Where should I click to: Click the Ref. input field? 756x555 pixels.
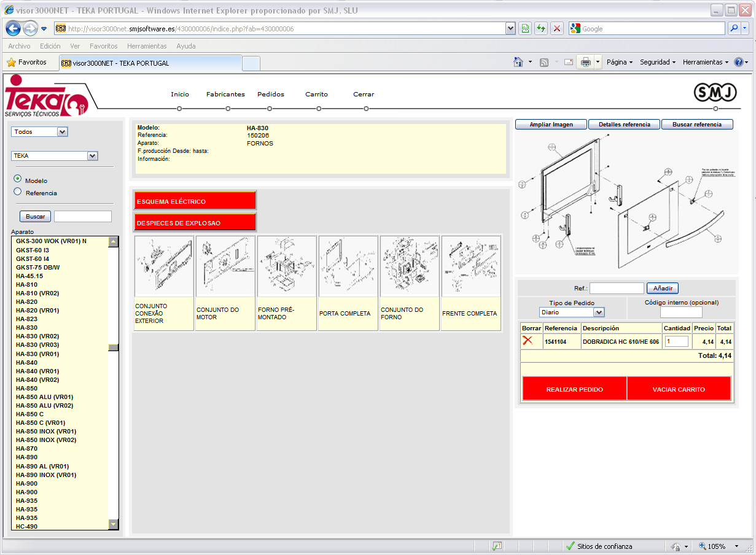pyautogui.click(x=617, y=288)
